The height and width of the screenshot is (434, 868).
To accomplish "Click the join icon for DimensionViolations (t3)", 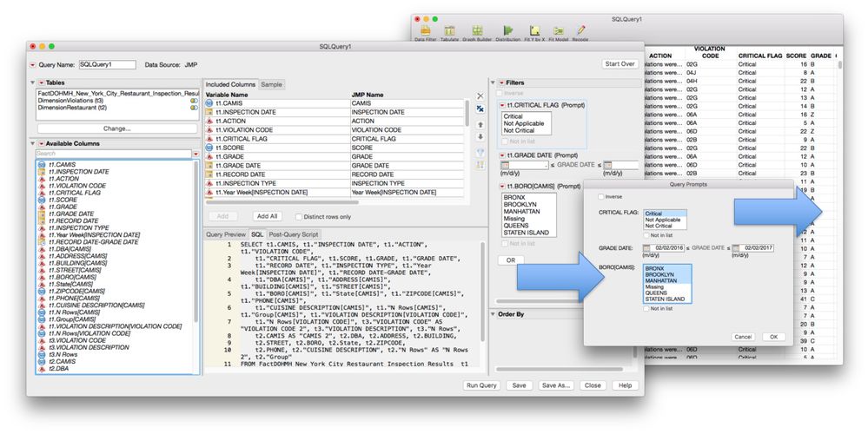I will click(x=194, y=101).
